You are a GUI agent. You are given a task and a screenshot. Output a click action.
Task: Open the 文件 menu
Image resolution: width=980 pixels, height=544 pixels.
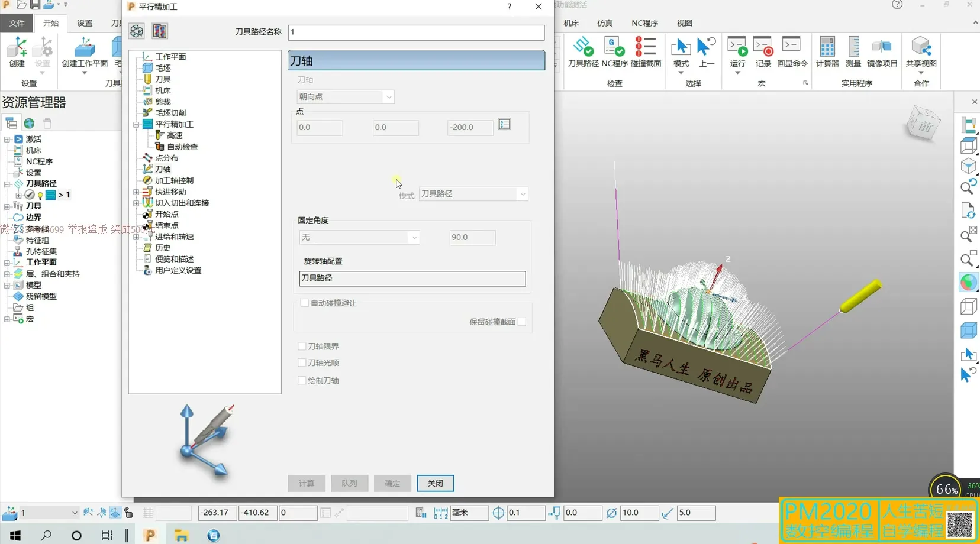(x=17, y=23)
